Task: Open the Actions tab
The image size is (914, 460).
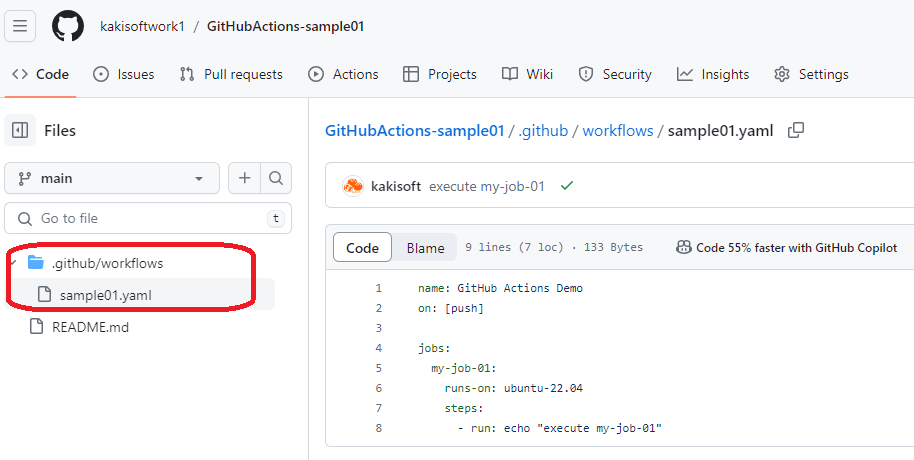Action: (343, 74)
